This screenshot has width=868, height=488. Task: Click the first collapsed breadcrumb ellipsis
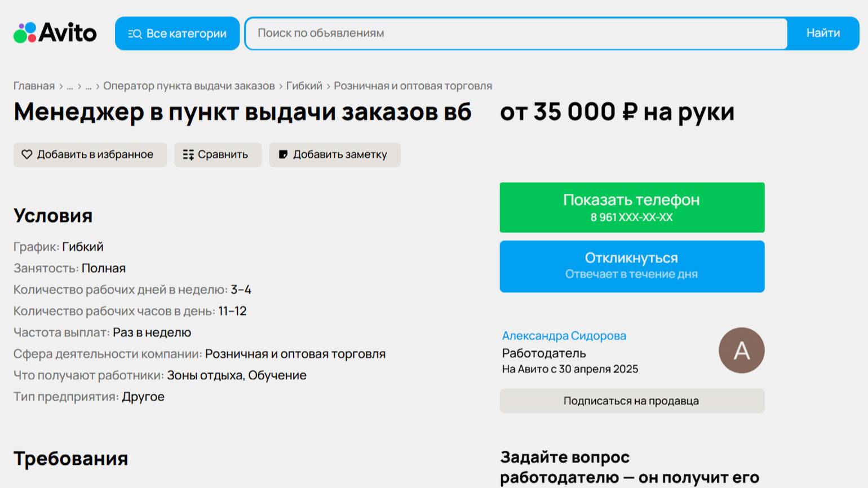pyautogui.click(x=70, y=86)
